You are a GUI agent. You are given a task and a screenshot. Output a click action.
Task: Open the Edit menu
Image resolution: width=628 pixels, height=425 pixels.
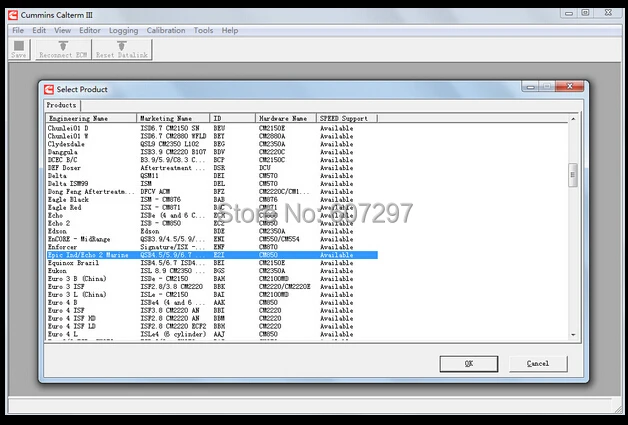(39, 30)
